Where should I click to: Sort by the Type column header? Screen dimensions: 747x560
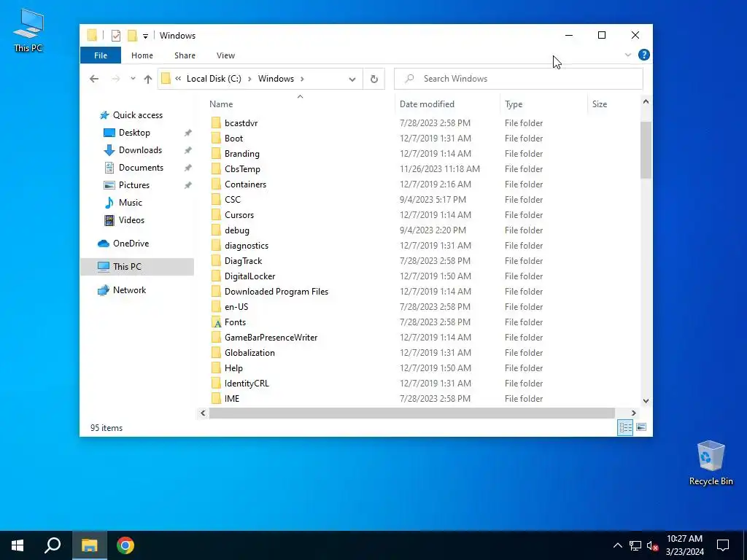514,104
